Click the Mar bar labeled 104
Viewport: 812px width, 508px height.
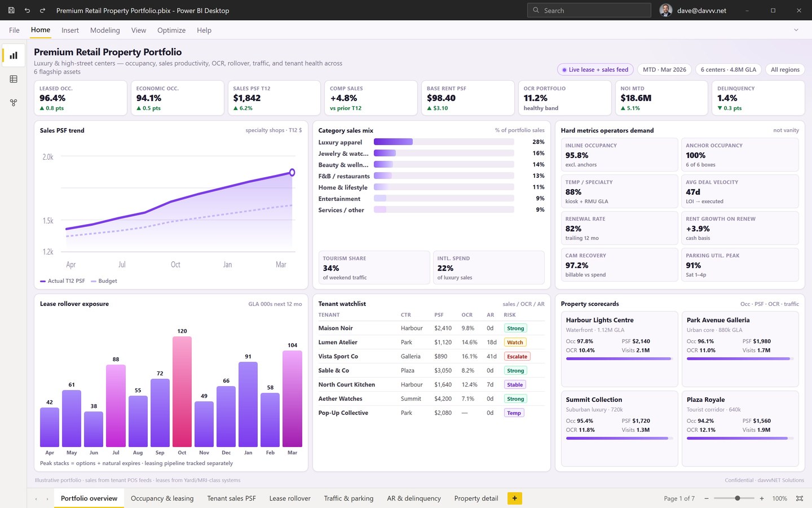pyautogui.click(x=292, y=398)
